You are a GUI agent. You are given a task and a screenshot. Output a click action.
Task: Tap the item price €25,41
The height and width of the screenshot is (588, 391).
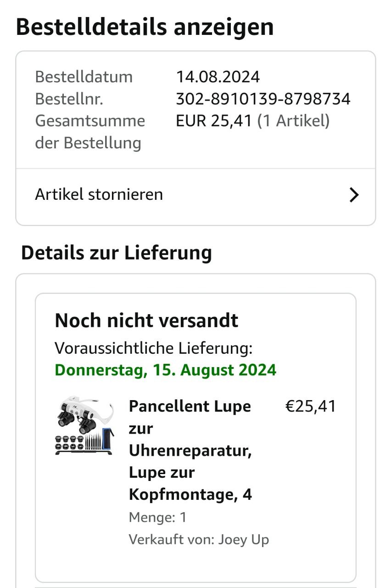311,407
